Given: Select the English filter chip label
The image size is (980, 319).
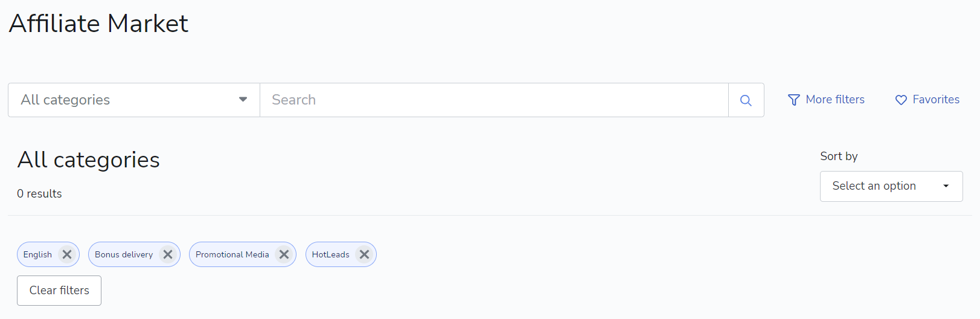Looking at the screenshot, I should 37,254.
